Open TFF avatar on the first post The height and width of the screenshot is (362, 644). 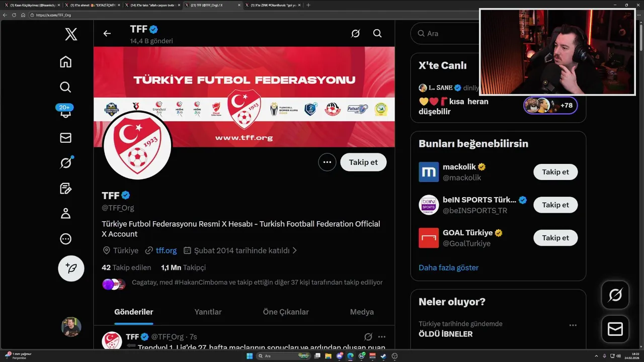click(112, 341)
